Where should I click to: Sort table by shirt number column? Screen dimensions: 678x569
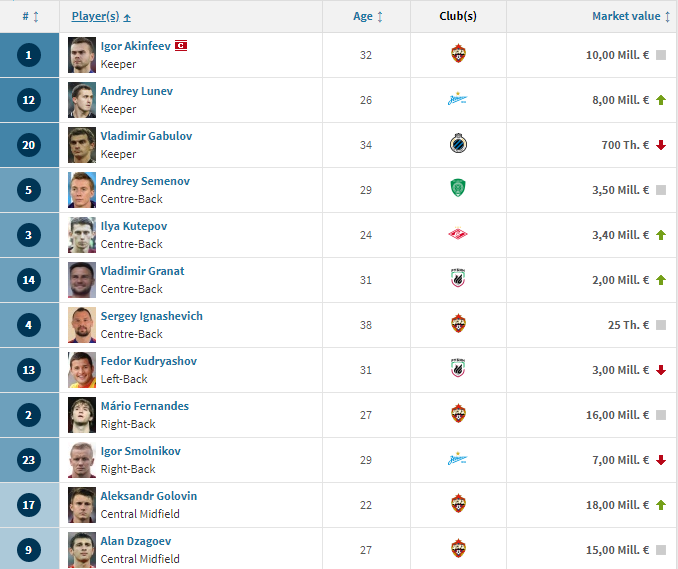click(x=30, y=16)
